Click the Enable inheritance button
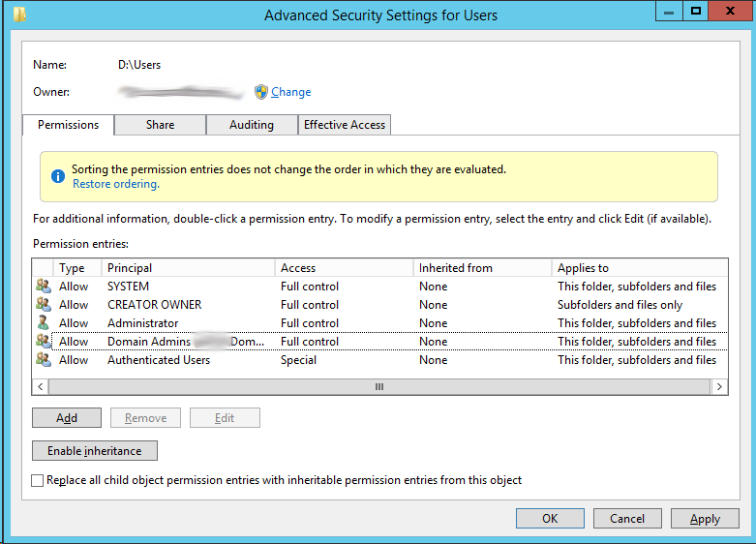The height and width of the screenshot is (544, 756). coord(95,450)
